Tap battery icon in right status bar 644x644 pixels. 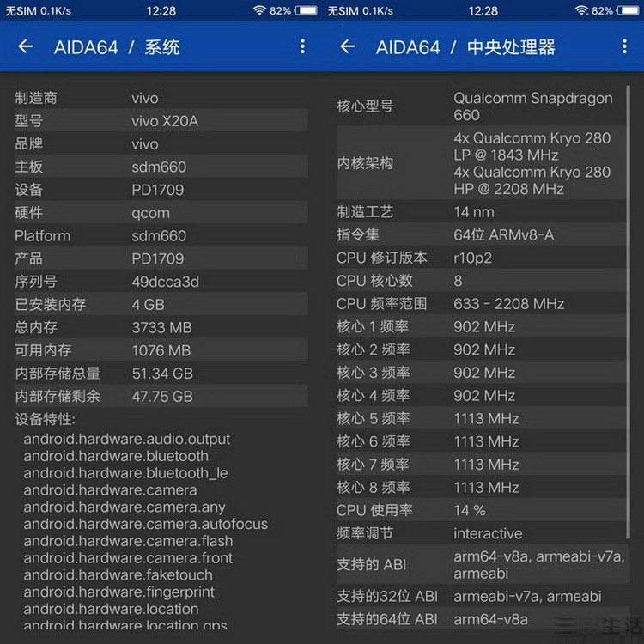[x=628, y=10]
